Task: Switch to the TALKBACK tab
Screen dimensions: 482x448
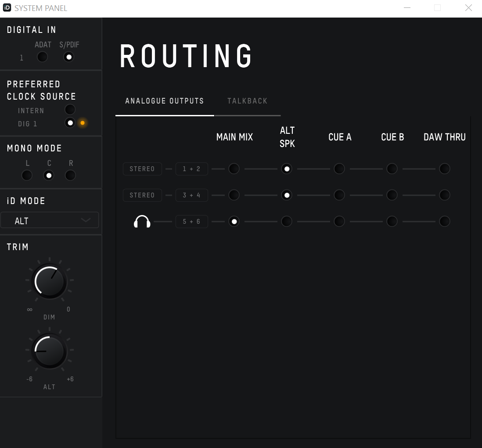Action: pos(248,101)
